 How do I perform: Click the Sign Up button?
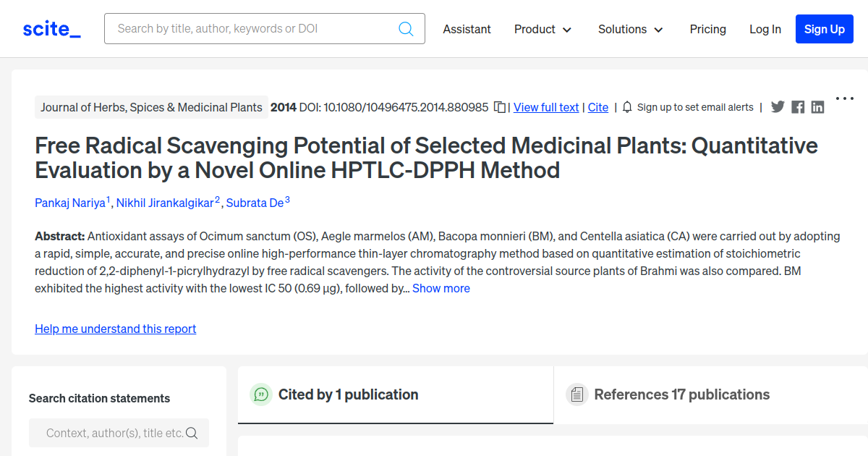pyautogui.click(x=824, y=29)
